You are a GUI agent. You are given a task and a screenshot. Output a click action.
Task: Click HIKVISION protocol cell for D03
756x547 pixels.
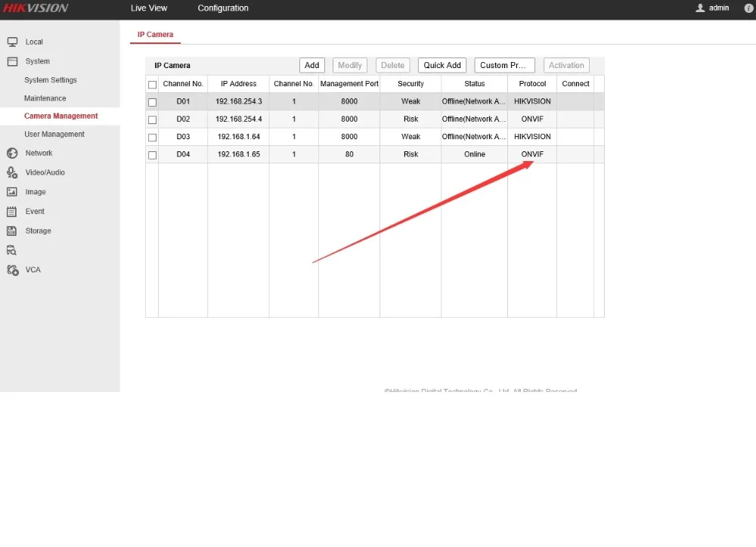coord(532,137)
